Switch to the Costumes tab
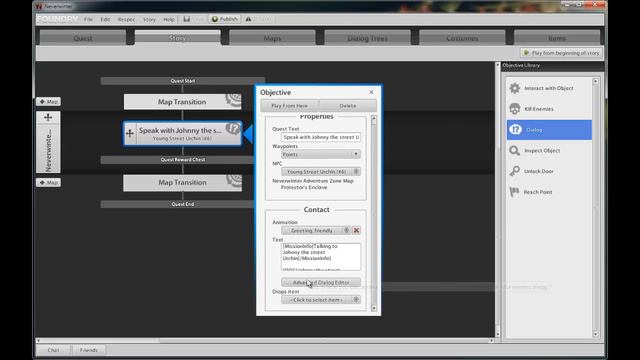This screenshot has height=360, width=640. [462, 38]
